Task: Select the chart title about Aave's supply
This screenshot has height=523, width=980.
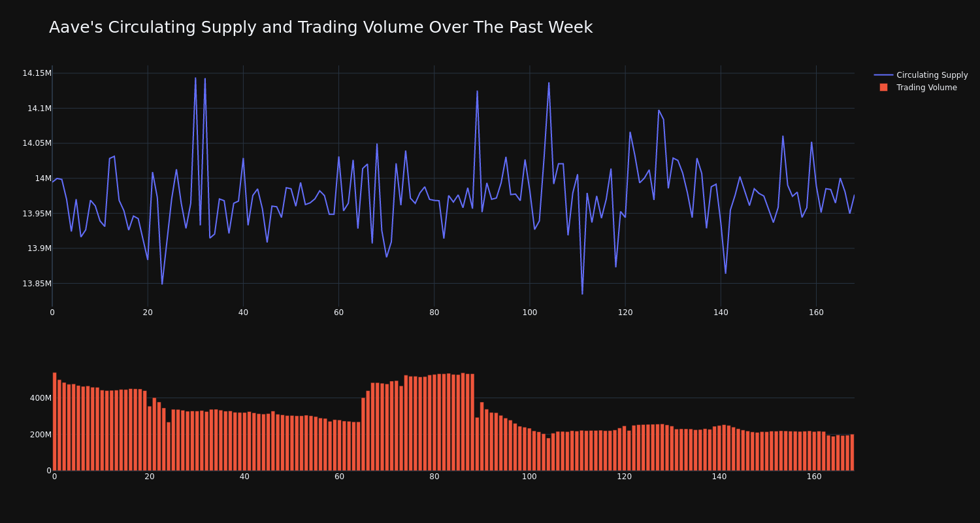Action: click(321, 27)
